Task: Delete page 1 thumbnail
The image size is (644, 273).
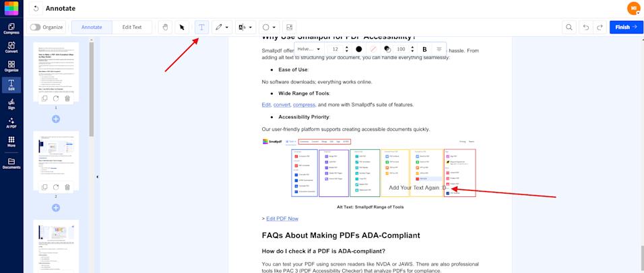Action: tap(67, 98)
